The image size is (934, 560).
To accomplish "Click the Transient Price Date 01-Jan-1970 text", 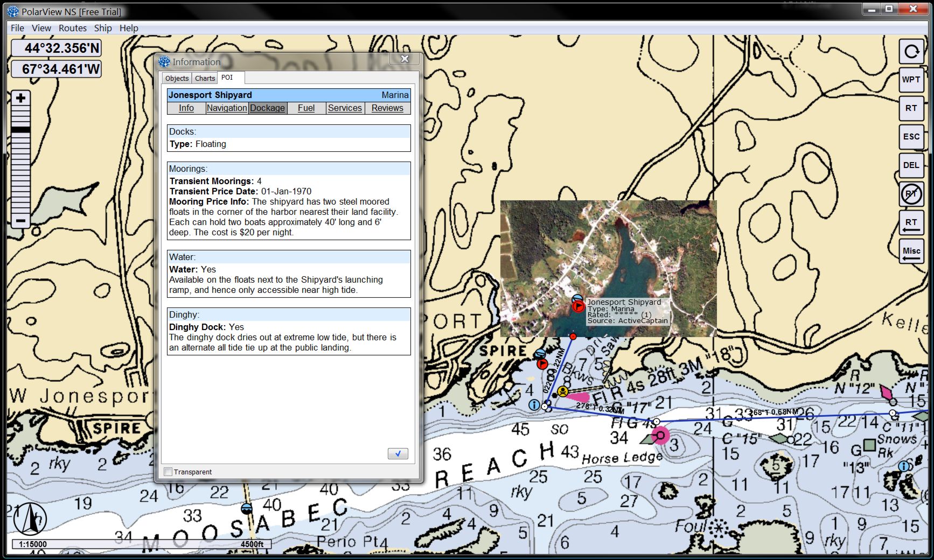I will [240, 191].
